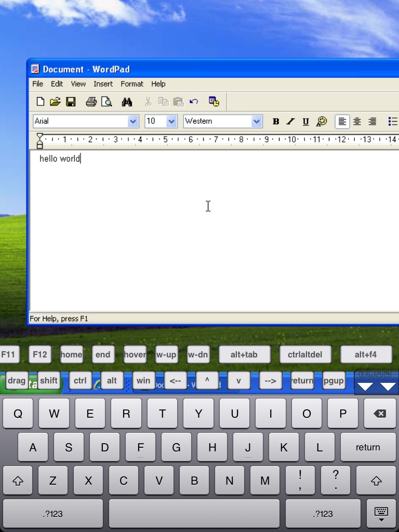399x532 pixels.
Task: Tap the left .?123 symbols key
Action: coord(53,514)
